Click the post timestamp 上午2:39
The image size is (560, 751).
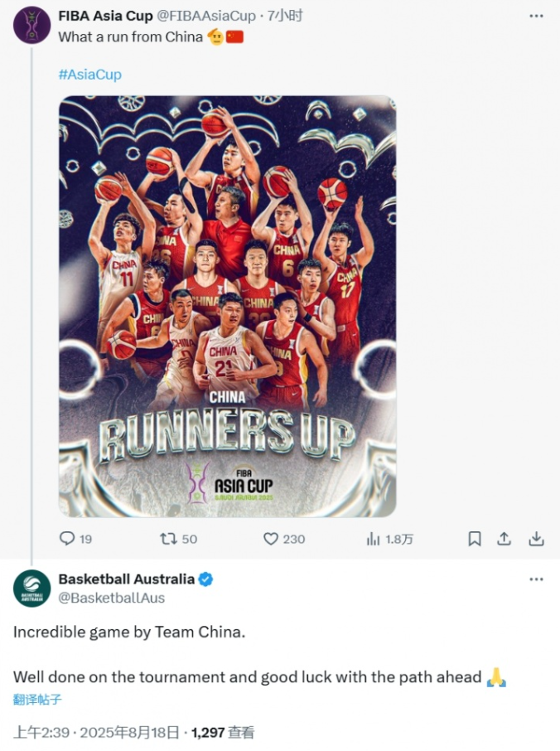[x=41, y=732]
